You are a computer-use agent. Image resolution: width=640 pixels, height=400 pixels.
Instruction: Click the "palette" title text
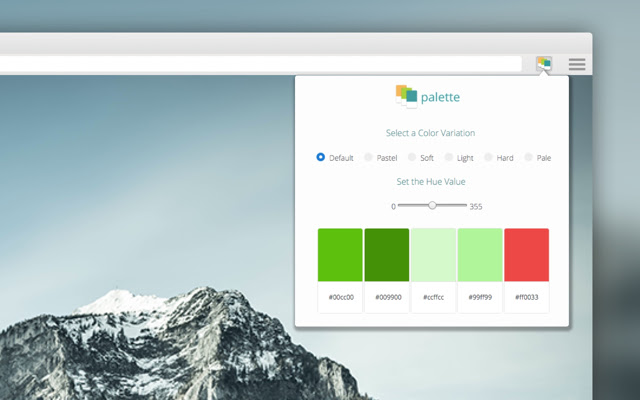440,97
